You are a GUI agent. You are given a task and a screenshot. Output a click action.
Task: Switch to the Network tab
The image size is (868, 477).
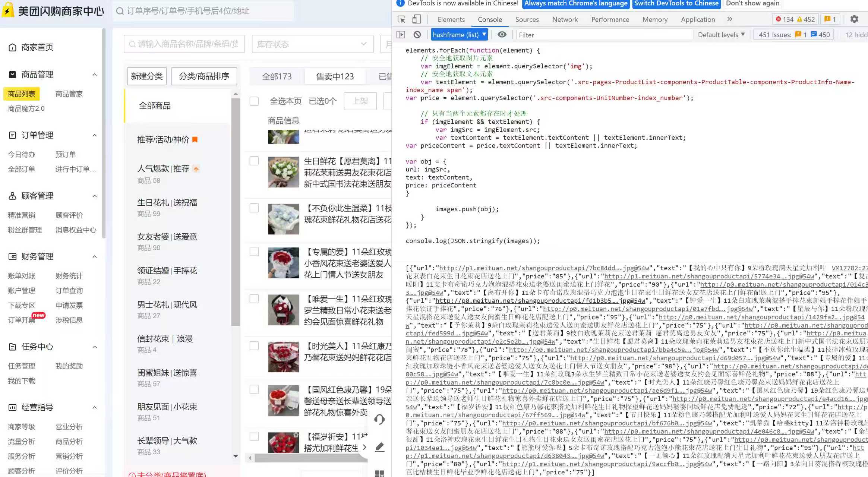pos(565,19)
